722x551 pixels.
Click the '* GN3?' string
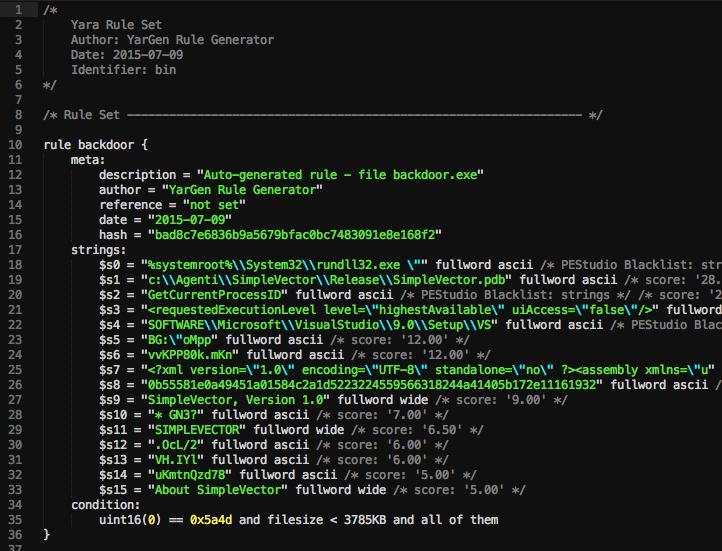(176, 415)
